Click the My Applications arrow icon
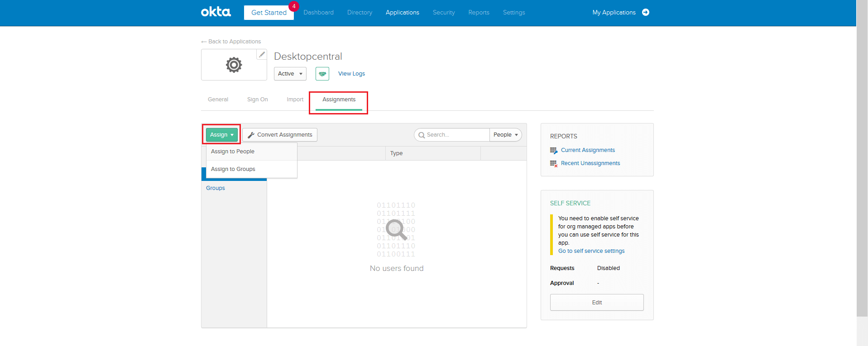Viewport: 868px width, 346px height. pos(646,12)
